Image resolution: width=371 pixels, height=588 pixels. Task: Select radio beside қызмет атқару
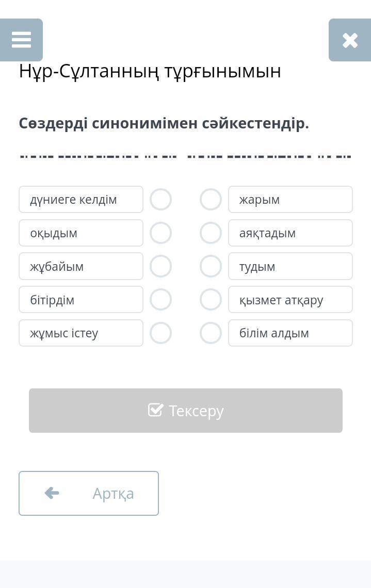click(x=211, y=300)
